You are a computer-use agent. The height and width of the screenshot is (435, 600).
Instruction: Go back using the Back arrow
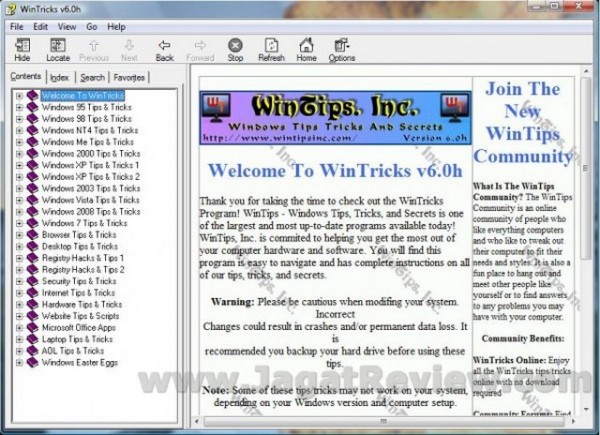click(165, 50)
